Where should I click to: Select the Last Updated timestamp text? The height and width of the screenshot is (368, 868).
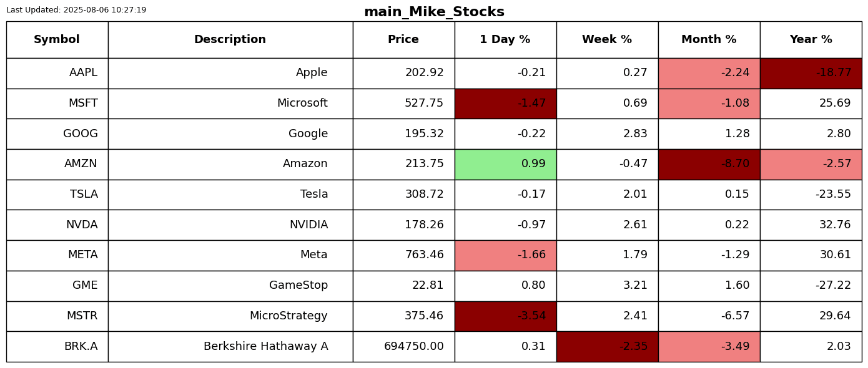pos(76,10)
